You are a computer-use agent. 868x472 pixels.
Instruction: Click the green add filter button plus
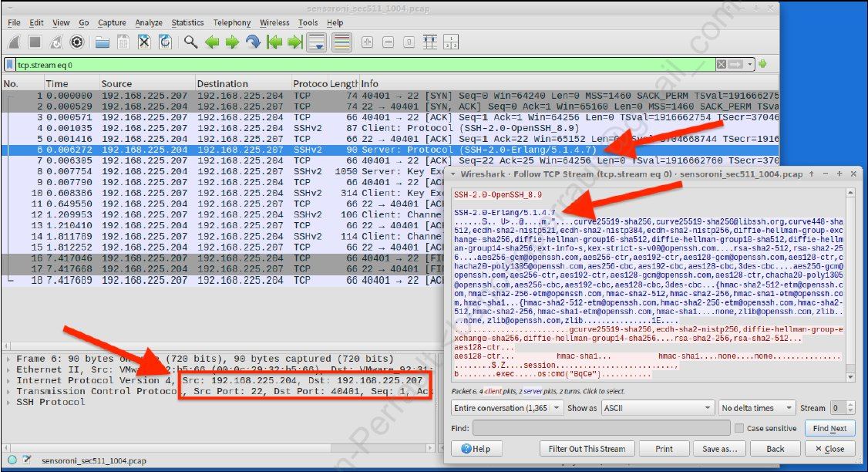763,64
